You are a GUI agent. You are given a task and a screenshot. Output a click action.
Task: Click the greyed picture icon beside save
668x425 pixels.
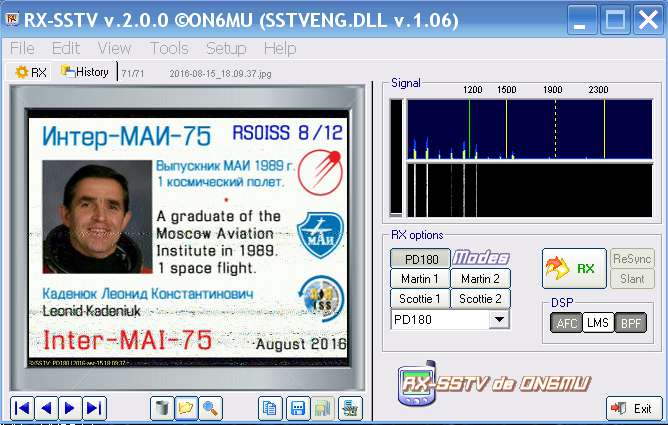(x=322, y=408)
